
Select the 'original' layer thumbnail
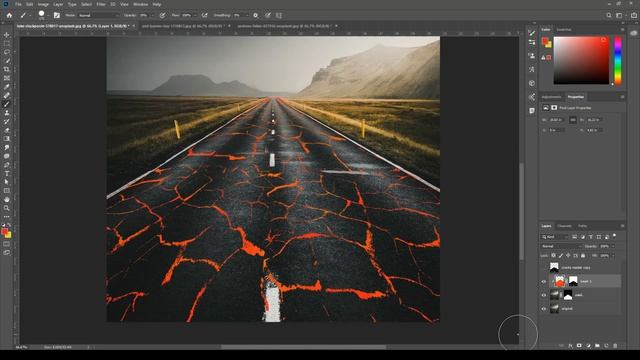(x=554, y=309)
